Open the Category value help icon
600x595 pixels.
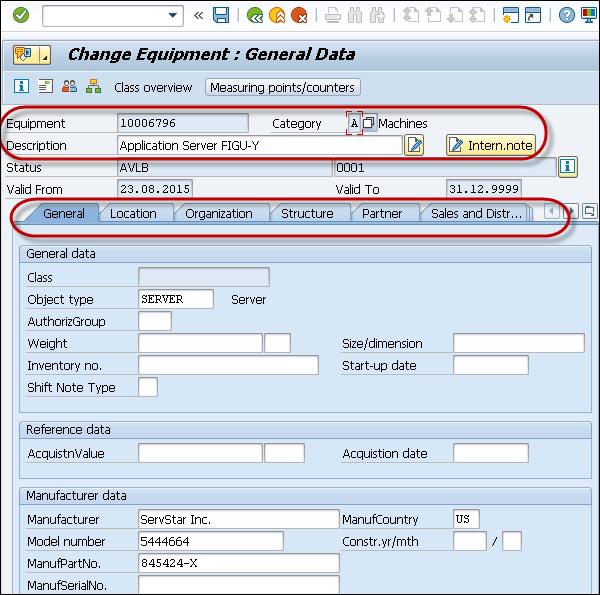tap(369, 123)
